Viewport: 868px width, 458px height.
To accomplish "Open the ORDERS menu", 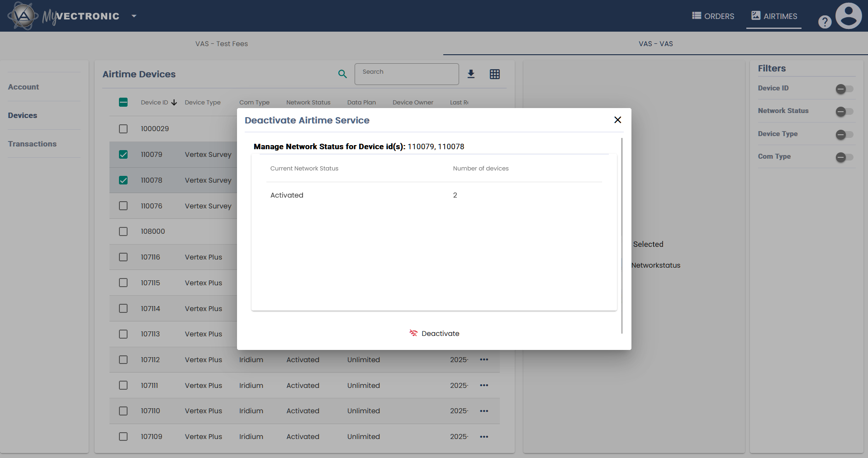I will tap(713, 16).
